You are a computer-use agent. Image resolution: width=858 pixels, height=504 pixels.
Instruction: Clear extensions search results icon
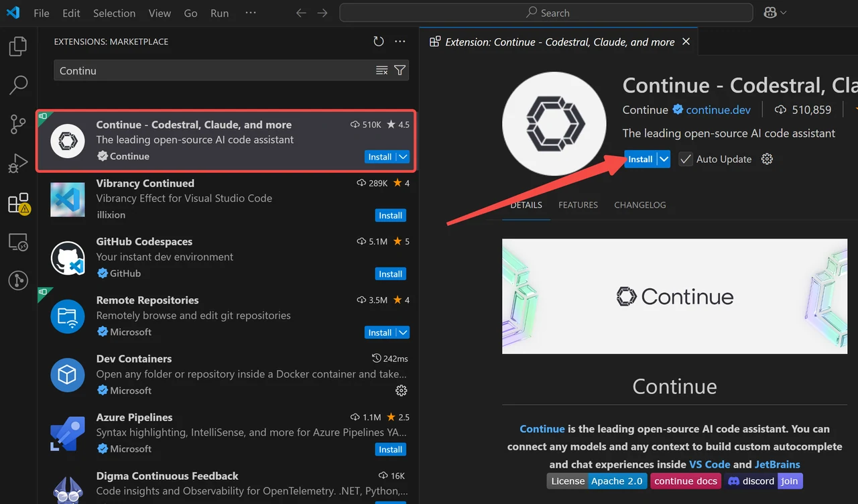coord(382,70)
